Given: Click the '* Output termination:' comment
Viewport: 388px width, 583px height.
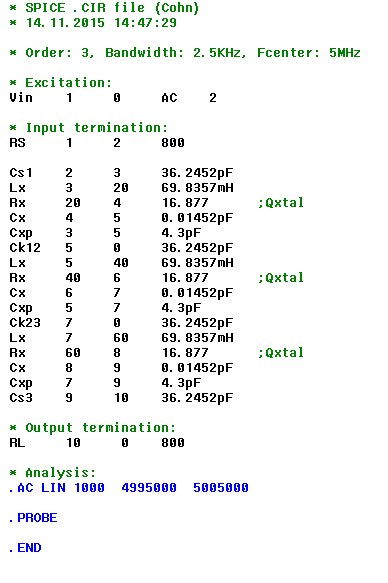Looking at the screenshot, I should (x=93, y=428).
